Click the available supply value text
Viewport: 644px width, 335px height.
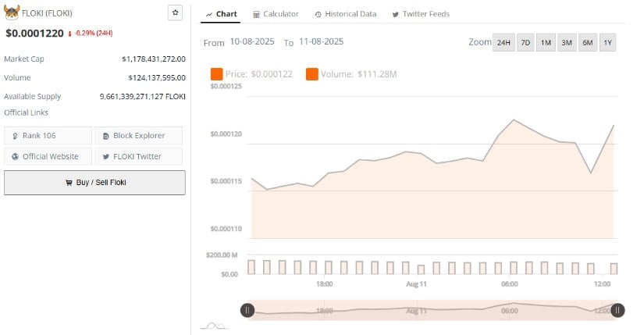(143, 97)
